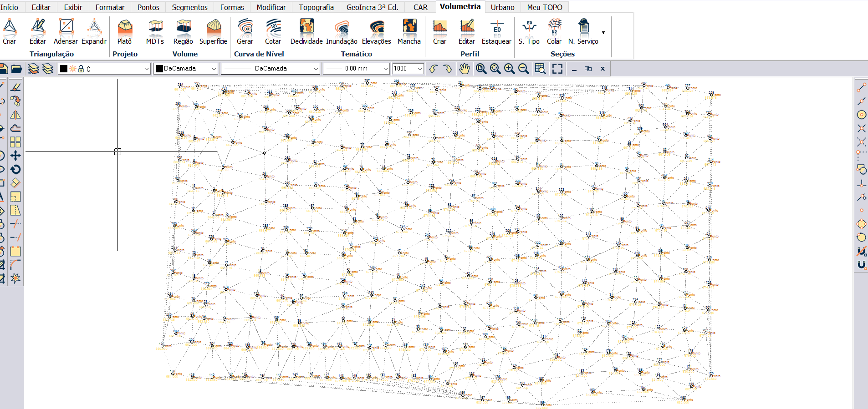This screenshot has width=868, height=409.
Task: Click the Estaquear profile tool
Action: pyautogui.click(x=496, y=31)
